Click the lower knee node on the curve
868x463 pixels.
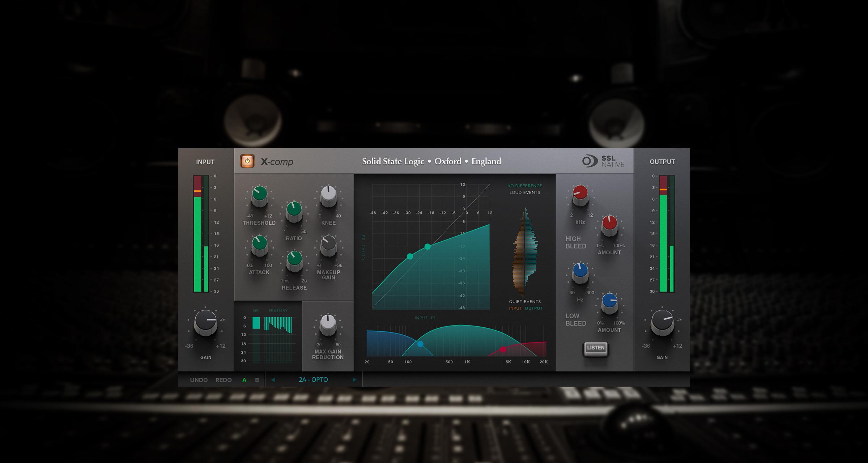pos(410,256)
